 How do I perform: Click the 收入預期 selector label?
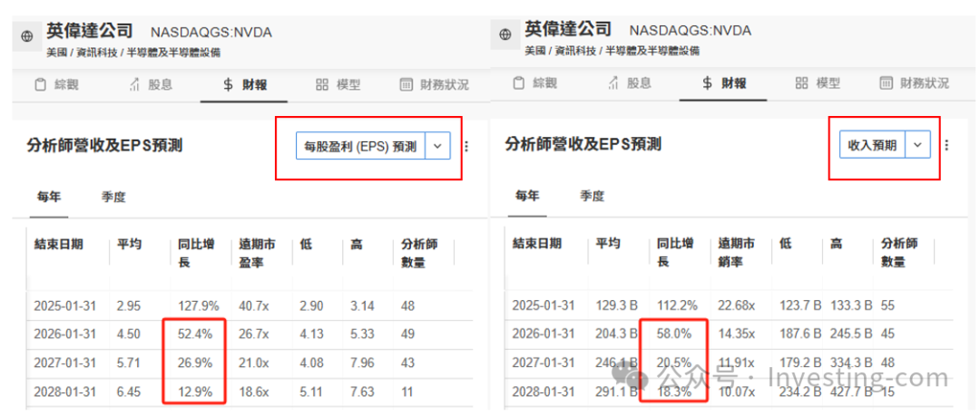click(873, 145)
